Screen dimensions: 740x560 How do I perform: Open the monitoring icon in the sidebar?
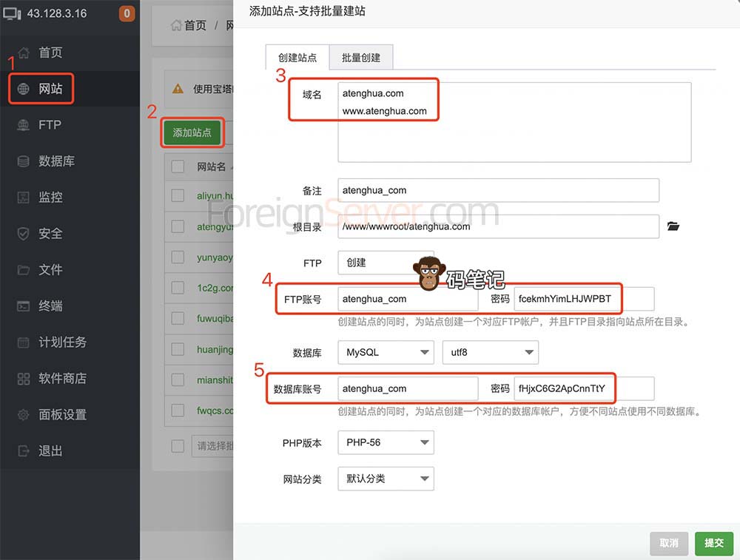tap(24, 198)
